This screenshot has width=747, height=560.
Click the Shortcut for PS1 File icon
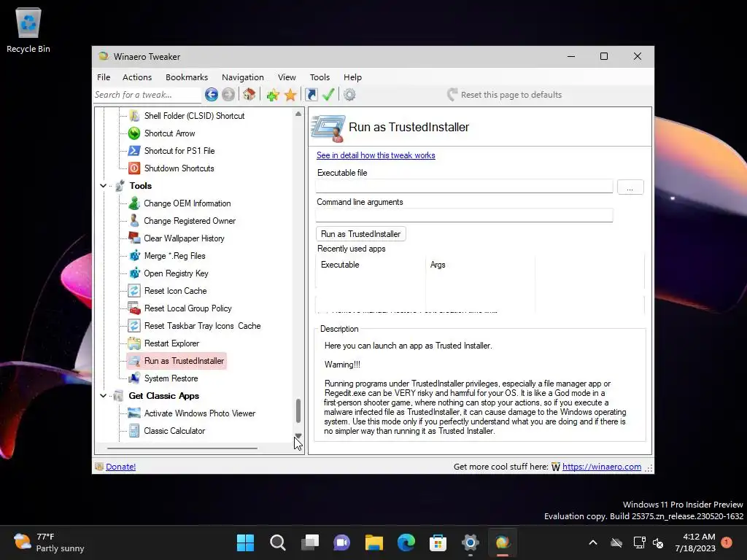(x=134, y=151)
